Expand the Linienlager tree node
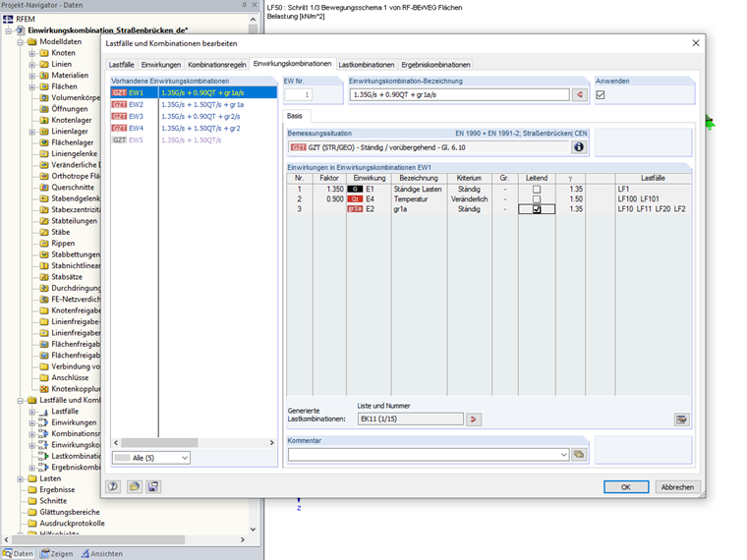This screenshot has height=560, width=747. tap(31, 132)
